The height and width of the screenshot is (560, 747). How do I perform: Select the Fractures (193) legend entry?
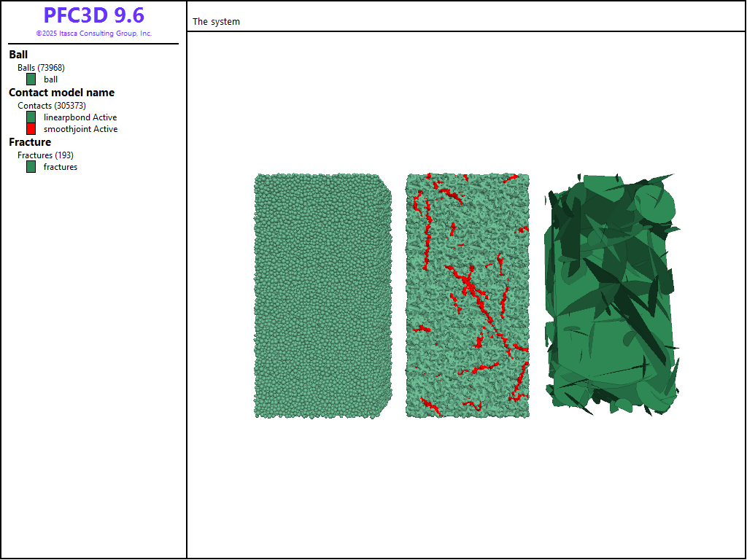coord(45,155)
